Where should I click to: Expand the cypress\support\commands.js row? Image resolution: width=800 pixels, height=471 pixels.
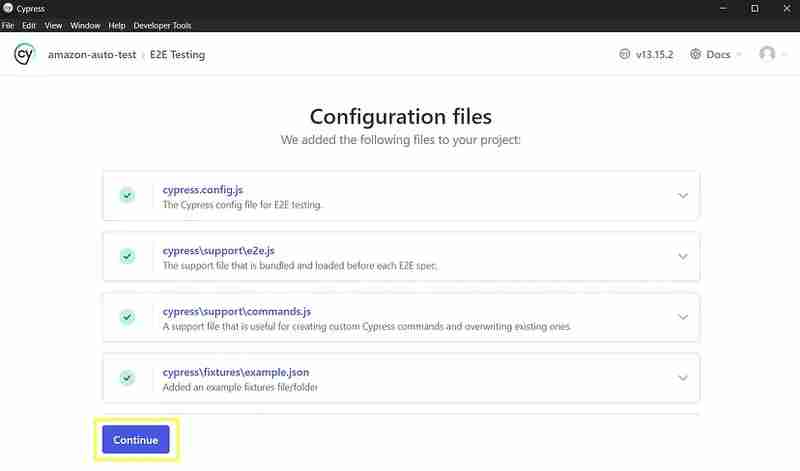pos(683,317)
